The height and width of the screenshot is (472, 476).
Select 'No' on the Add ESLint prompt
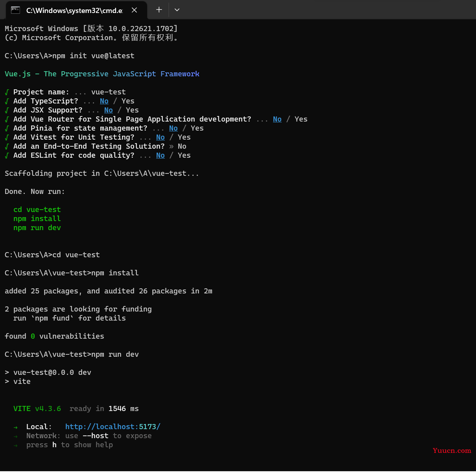[161, 155]
